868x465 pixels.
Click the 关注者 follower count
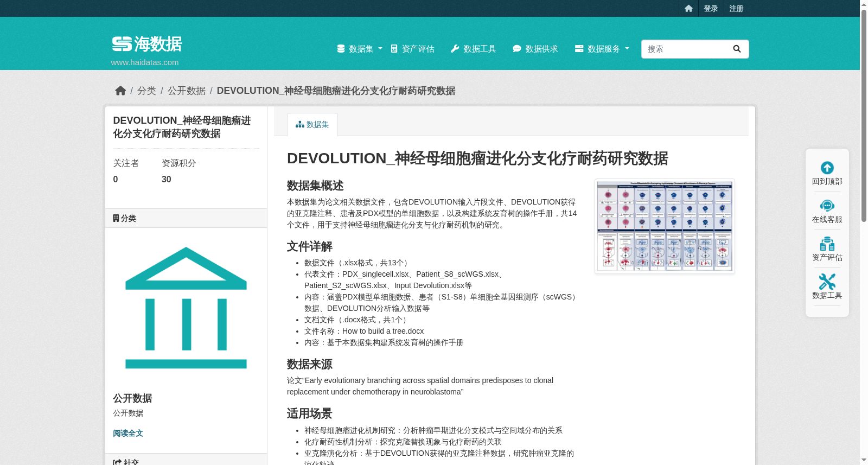[116, 179]
